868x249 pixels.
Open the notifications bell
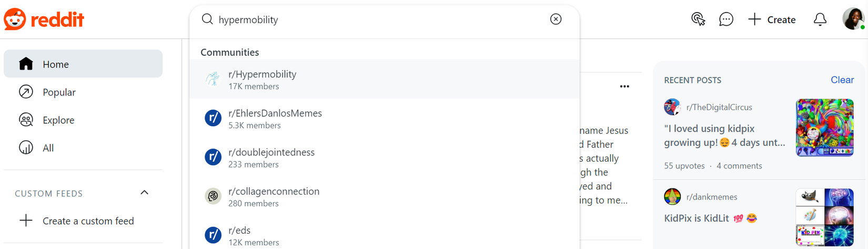(820, 19)
